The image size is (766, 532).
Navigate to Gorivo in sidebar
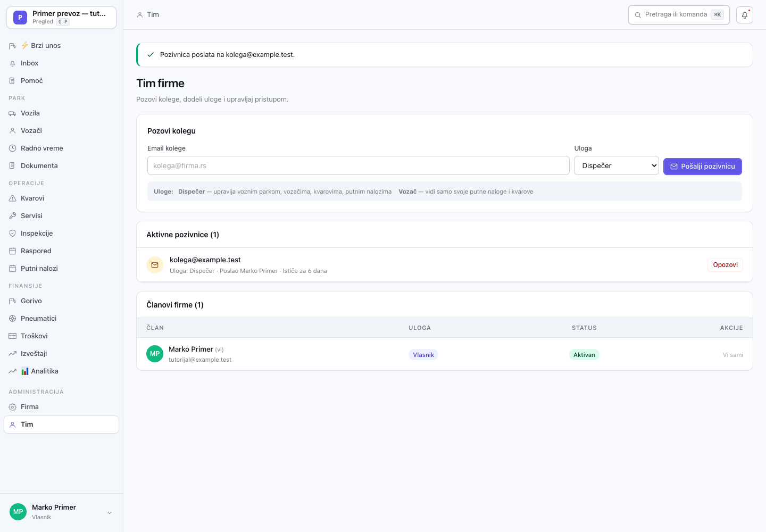click(x=61, y=301)
